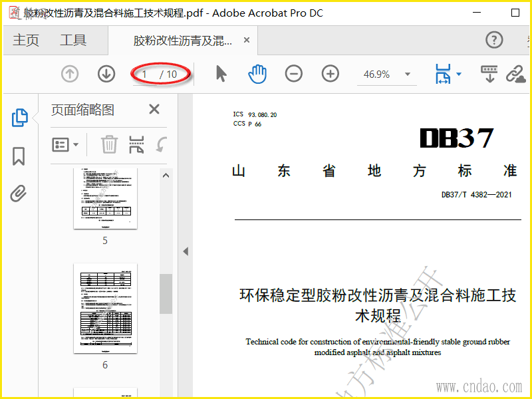Click the delete pages trash icon
532x399 pixels.
point(109,144)
